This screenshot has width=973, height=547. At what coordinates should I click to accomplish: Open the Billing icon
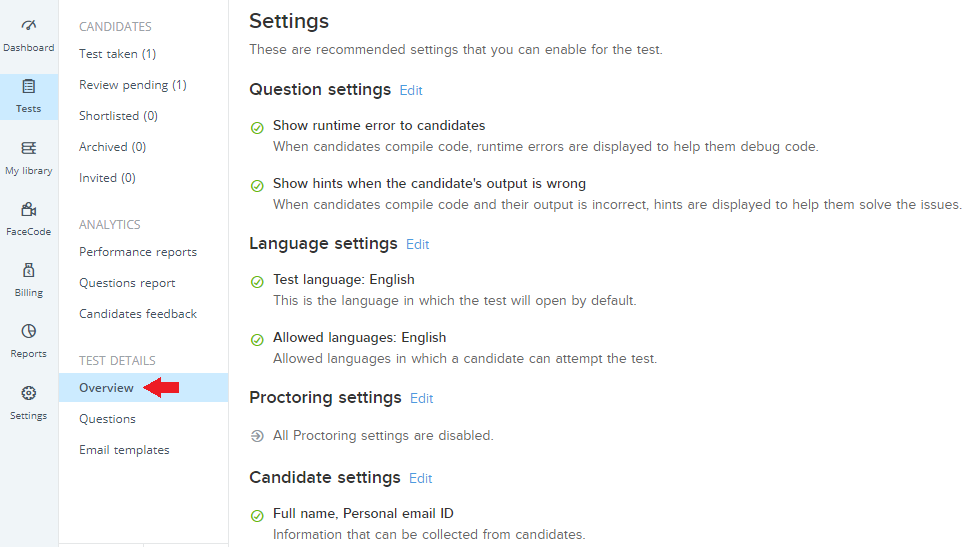[x=29, y=270]
